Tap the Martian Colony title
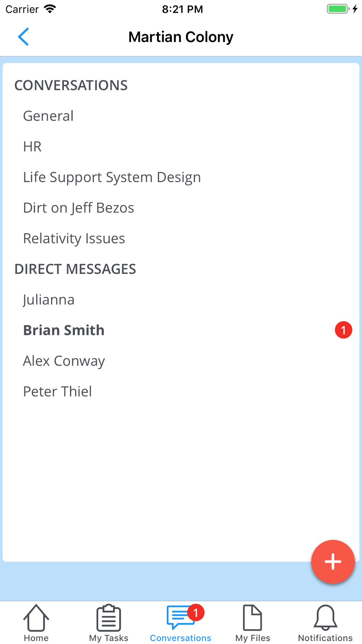This screenshot has width=362, height=644. click(x=181, y=37)
